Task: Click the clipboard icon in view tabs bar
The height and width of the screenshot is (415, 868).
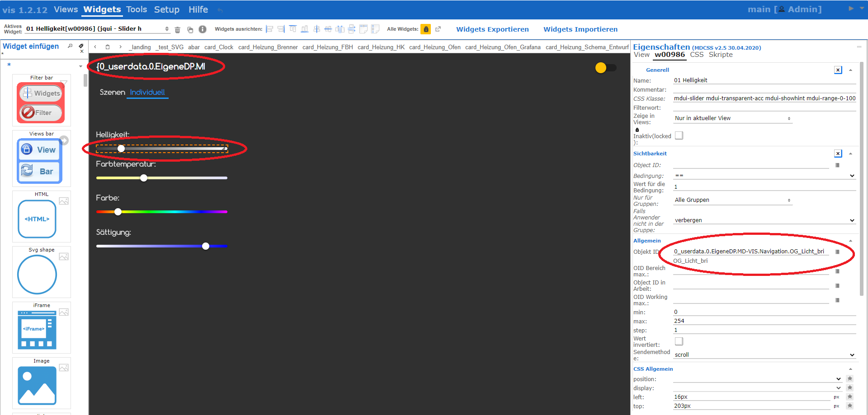Action: [x=108, y=47]
